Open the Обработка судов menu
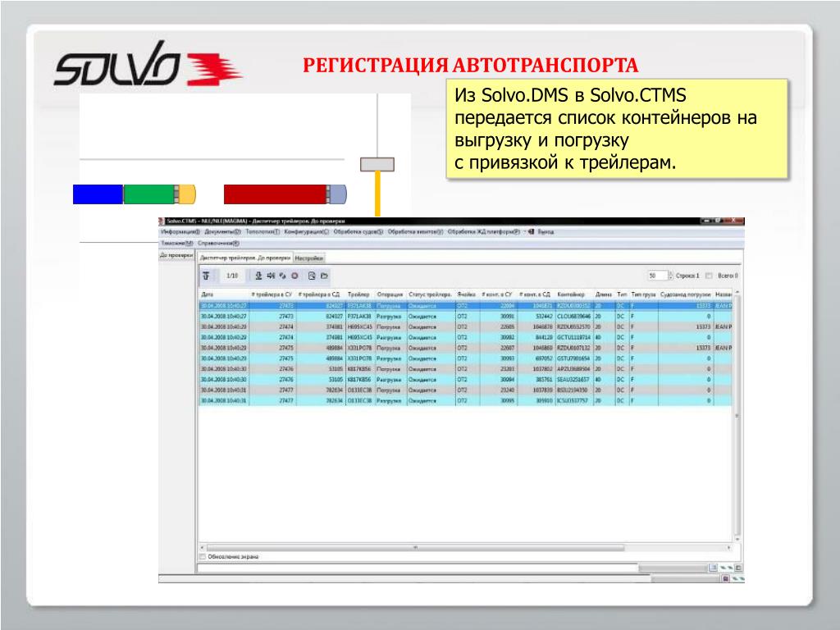Screen dimensions: 840x630 click(x=358, y=232)
